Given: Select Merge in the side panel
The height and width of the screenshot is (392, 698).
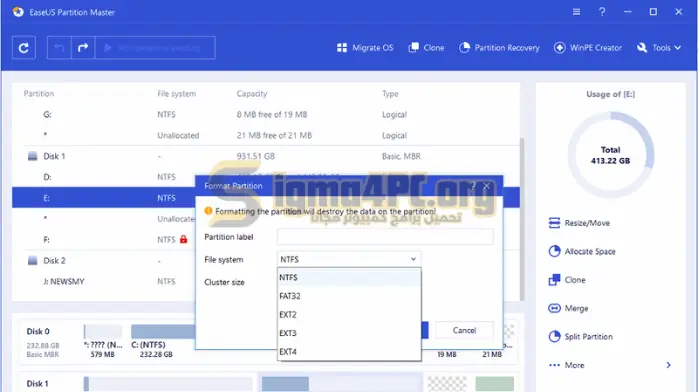Looking at the screenshot, I should pyautogui.click(x=568, y=308).
